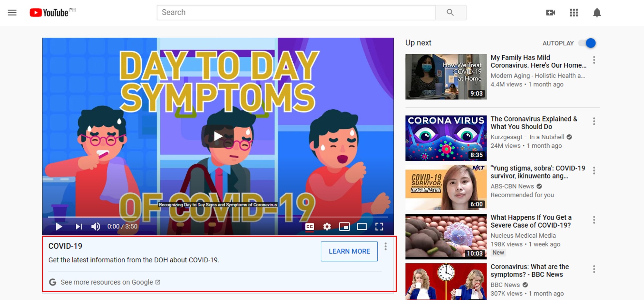
Task: Play video with the control bar play button
Action: coord(59,227)
